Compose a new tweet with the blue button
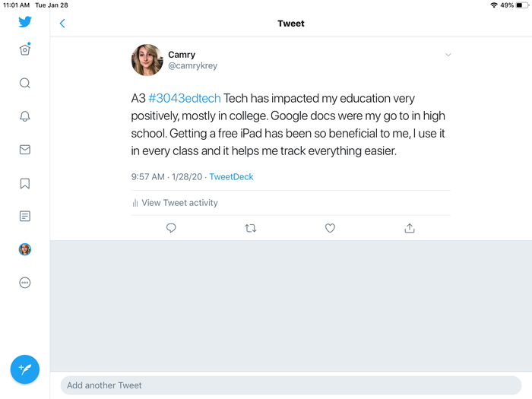532x399 pixels. [x=25, y=369]
